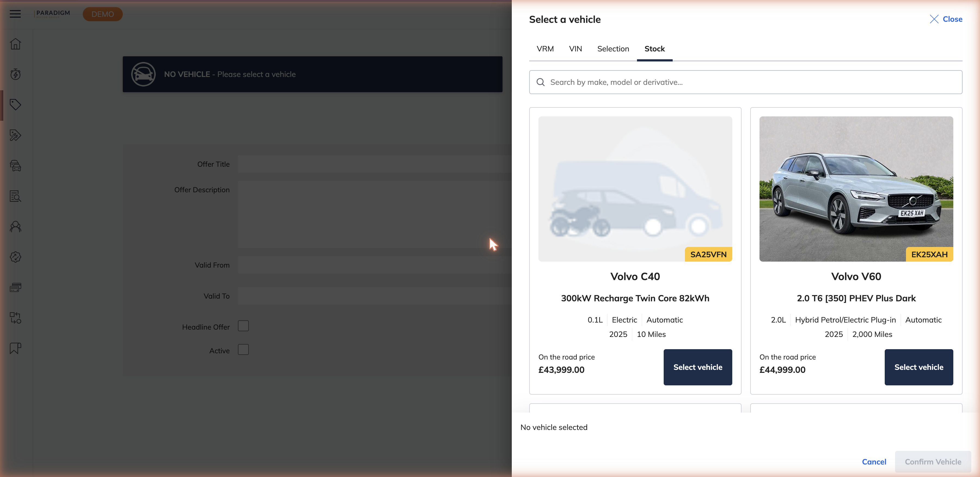Screen dimensions: 980x477
Task: Click the no-vehicle car icon in banner
Action: click(143, 74)
